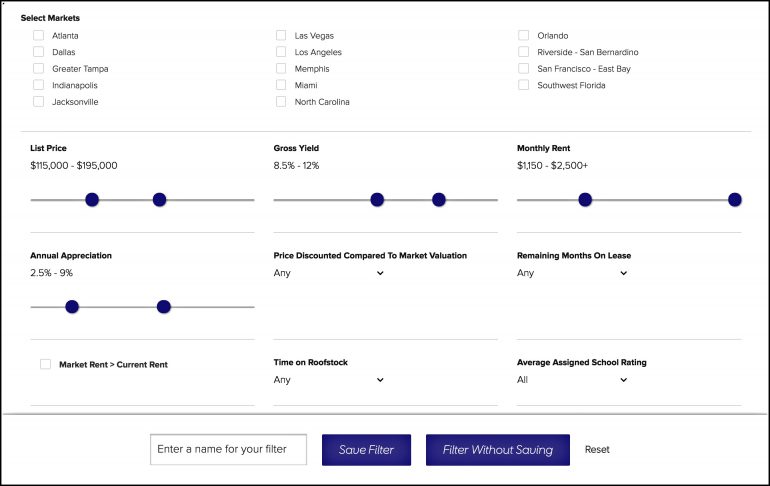Click the List Price minimum slider handle

[92, 200]
